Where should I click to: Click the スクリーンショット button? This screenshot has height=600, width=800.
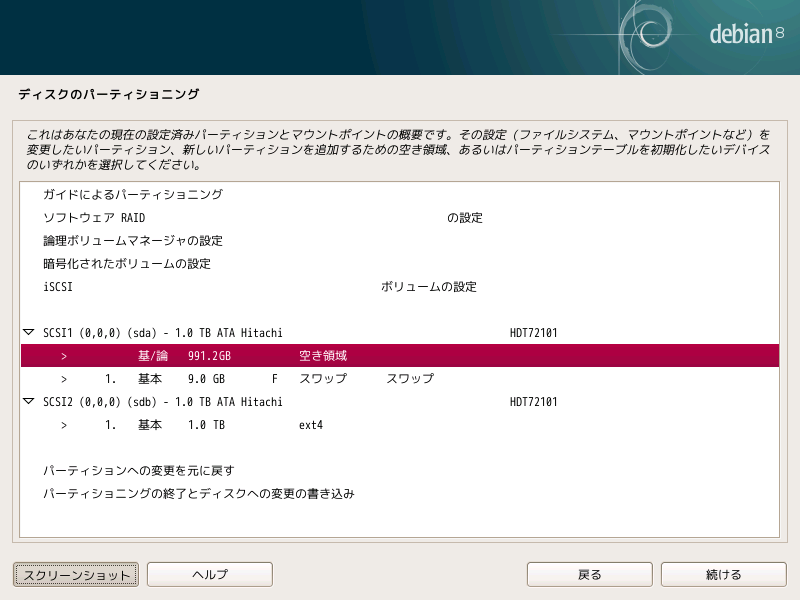click(74, 574)
